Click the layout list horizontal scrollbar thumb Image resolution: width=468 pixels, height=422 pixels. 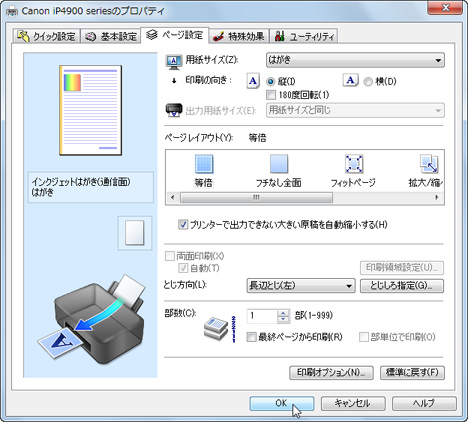pyautogui.click(x=256, y=197)
